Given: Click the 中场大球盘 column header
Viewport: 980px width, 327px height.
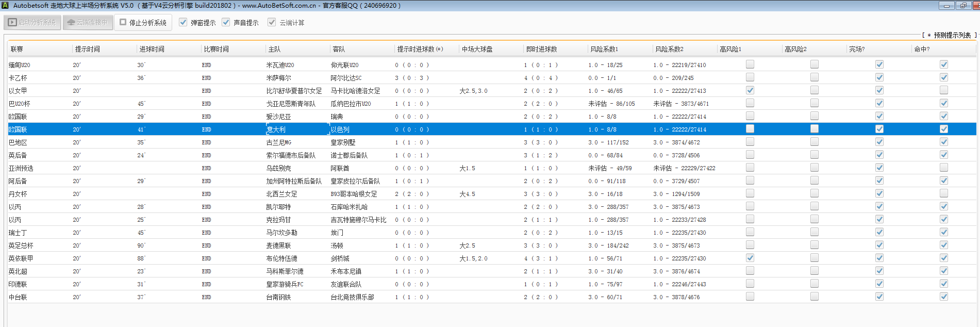Looking at the screenshot, I should (477, 49).
